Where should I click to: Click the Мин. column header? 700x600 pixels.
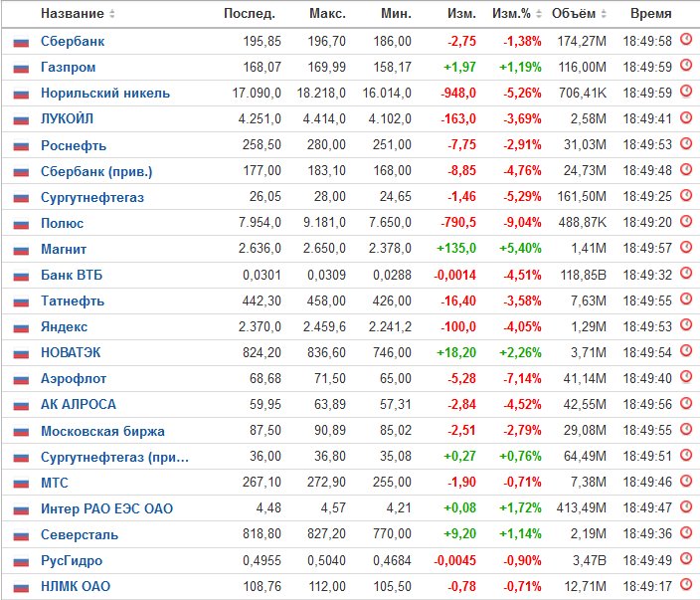[396, 14]
